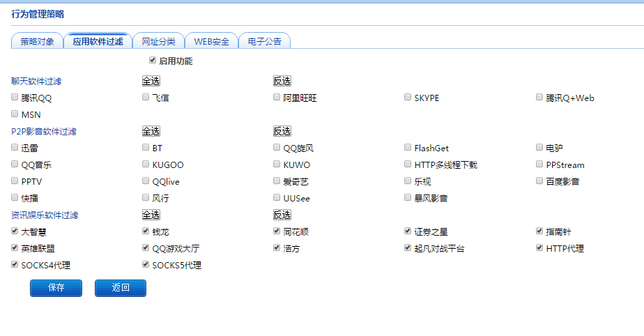The height and width of the screenshot is (336, 644).
Task: Click the P2P影音软件过滤 section label
Action: coord(43,132)
